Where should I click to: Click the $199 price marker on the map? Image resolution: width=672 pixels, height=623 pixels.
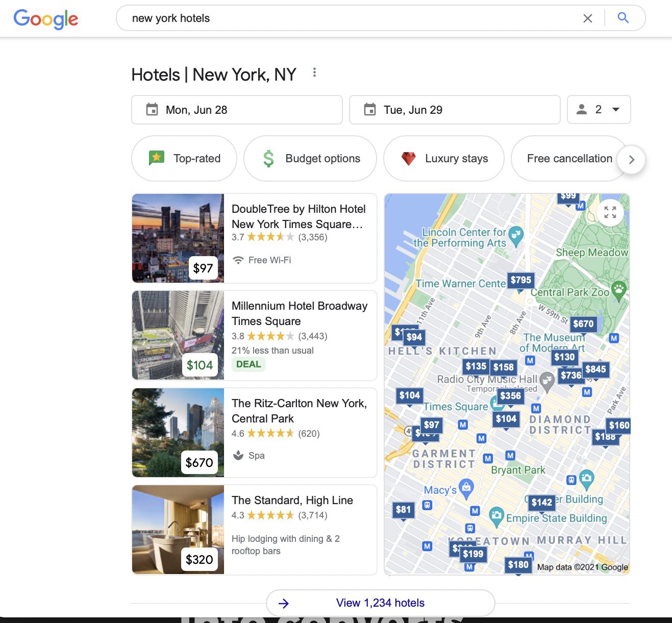coord(473,554)
